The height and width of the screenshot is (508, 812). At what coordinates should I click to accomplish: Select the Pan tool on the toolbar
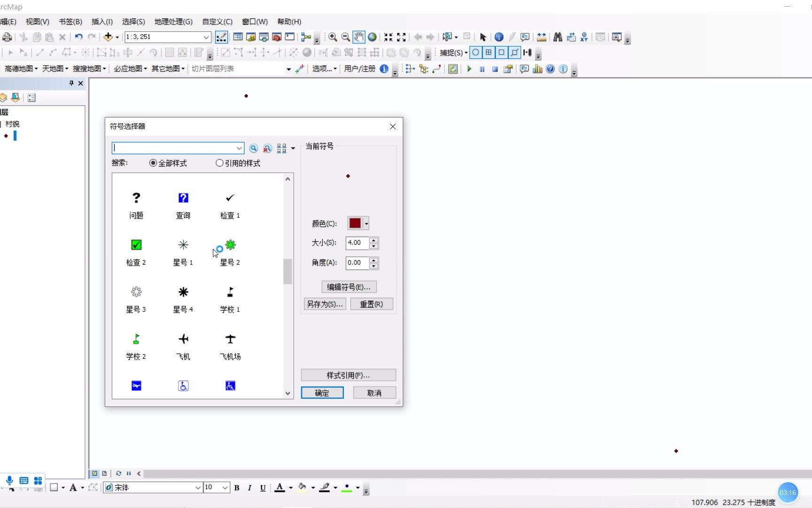pyautogui.click(x=359, y=37)
